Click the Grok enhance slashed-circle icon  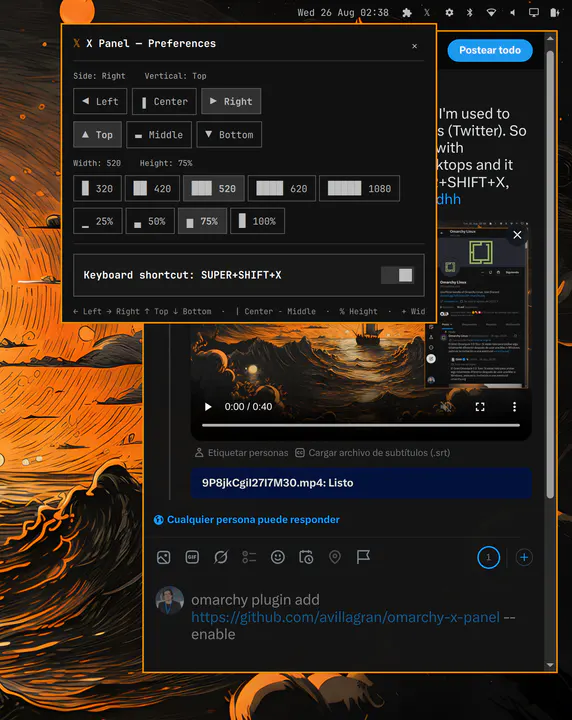point(221,557)
